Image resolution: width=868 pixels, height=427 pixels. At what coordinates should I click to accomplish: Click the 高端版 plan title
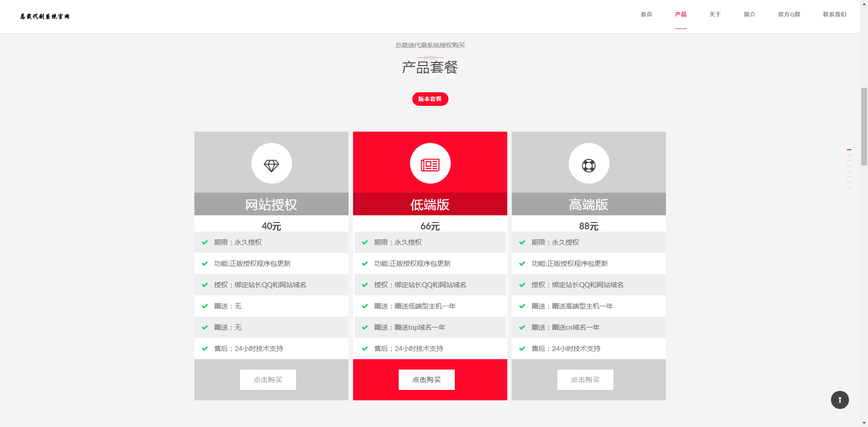589,205
